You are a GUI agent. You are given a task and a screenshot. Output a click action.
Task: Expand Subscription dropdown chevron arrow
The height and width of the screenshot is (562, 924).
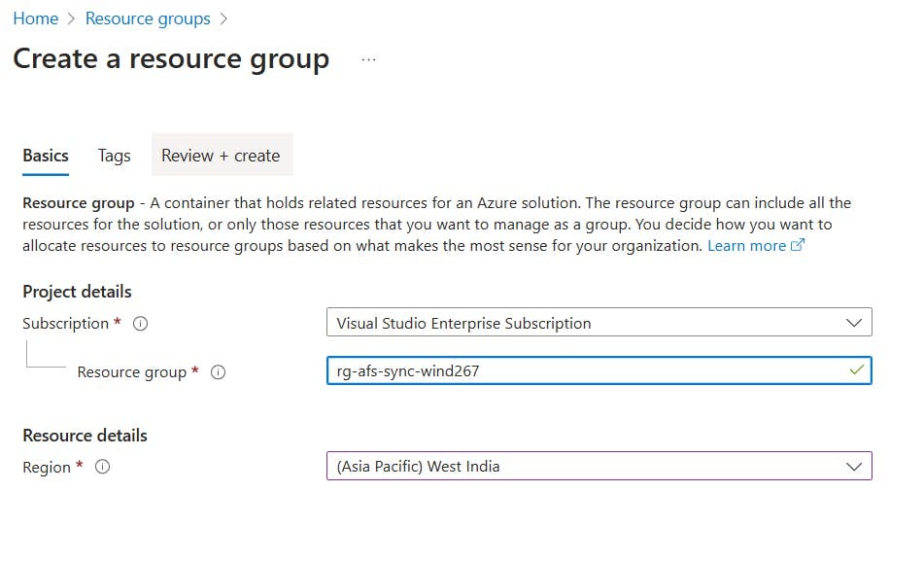coord(854,323)
